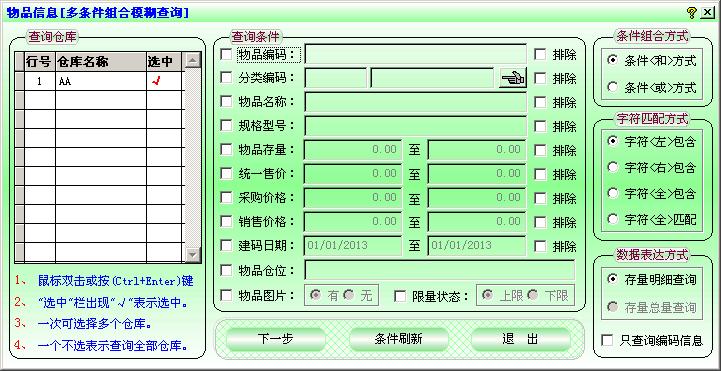Viewport: 721px width, 371px height.
Task: Click the 退出 button
Action: click(x=521, y=339)
